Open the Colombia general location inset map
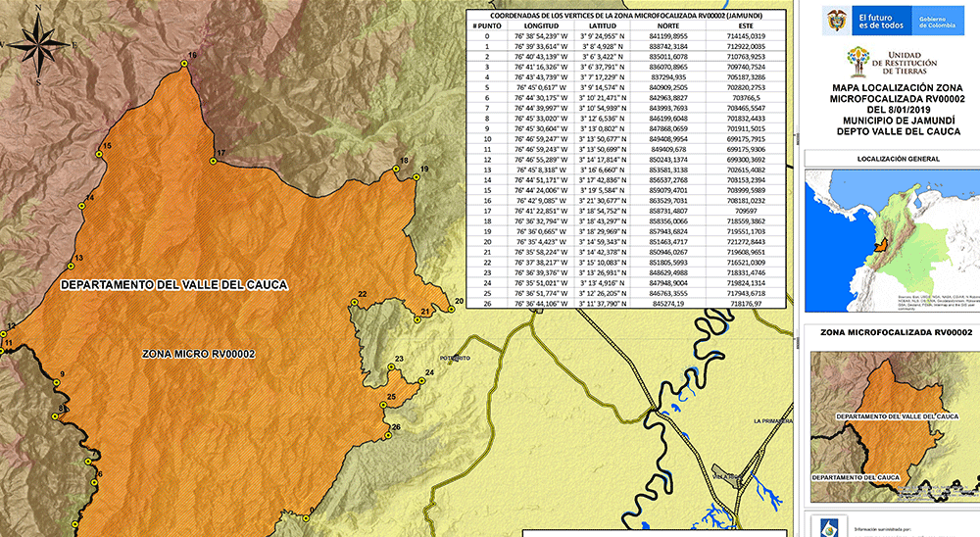The width and height of the screenshot is (980, 537). click(890, 235)
